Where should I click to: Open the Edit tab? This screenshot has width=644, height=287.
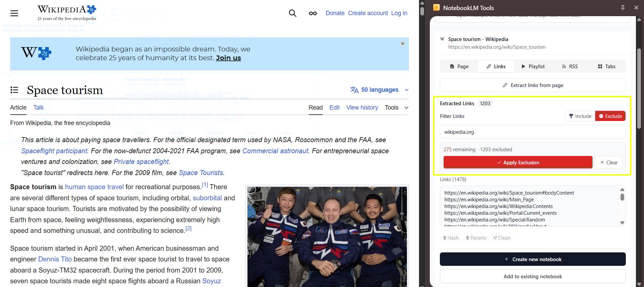(335, 108)
